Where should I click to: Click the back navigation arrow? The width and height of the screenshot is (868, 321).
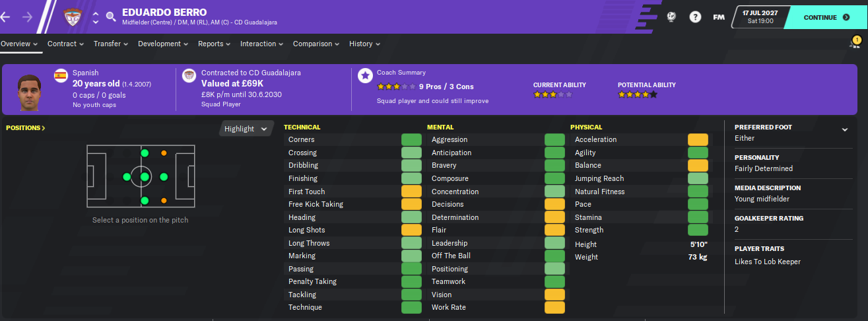(x=5, y=17)
